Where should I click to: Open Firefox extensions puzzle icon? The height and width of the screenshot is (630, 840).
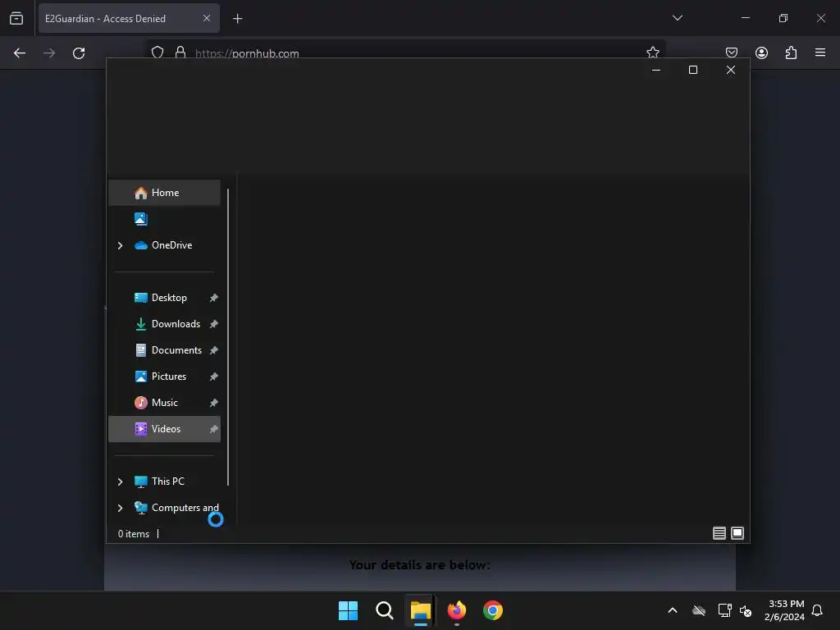pos(792,52)
